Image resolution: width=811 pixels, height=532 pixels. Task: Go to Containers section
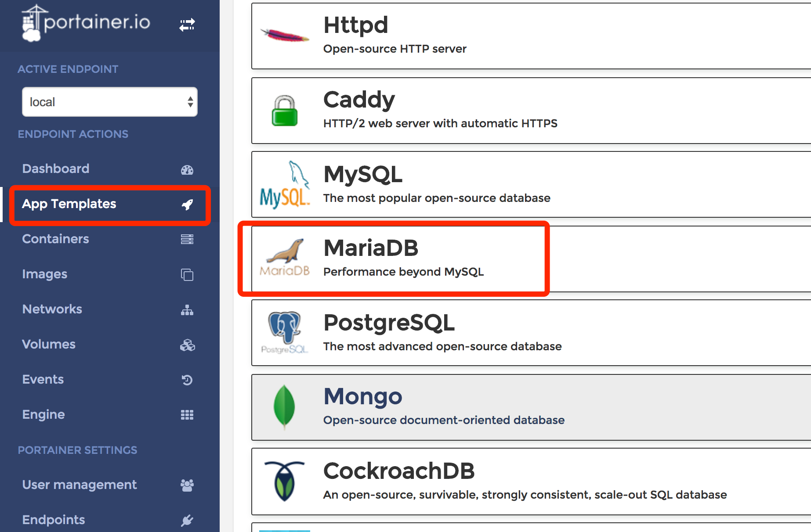click(x=55, y=239)
